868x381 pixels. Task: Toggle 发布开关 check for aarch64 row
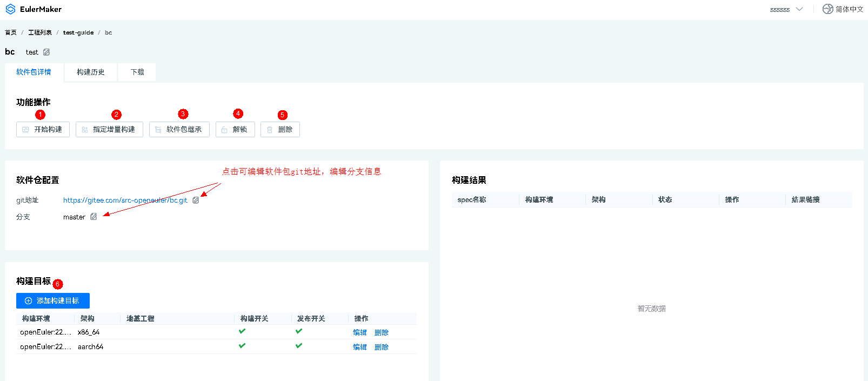pos(299,346)
